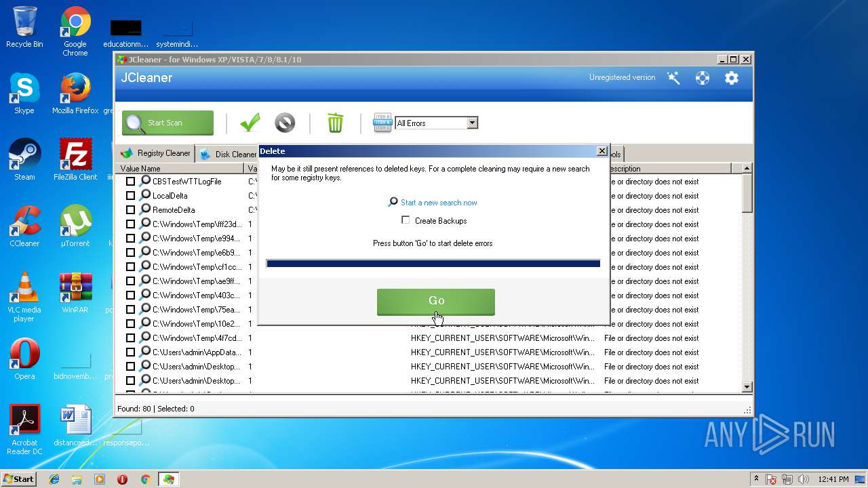This screenshot has height=488, width=868.
Task: Open Recycle Bin desktop icon
Action: [x=24, y=27]
